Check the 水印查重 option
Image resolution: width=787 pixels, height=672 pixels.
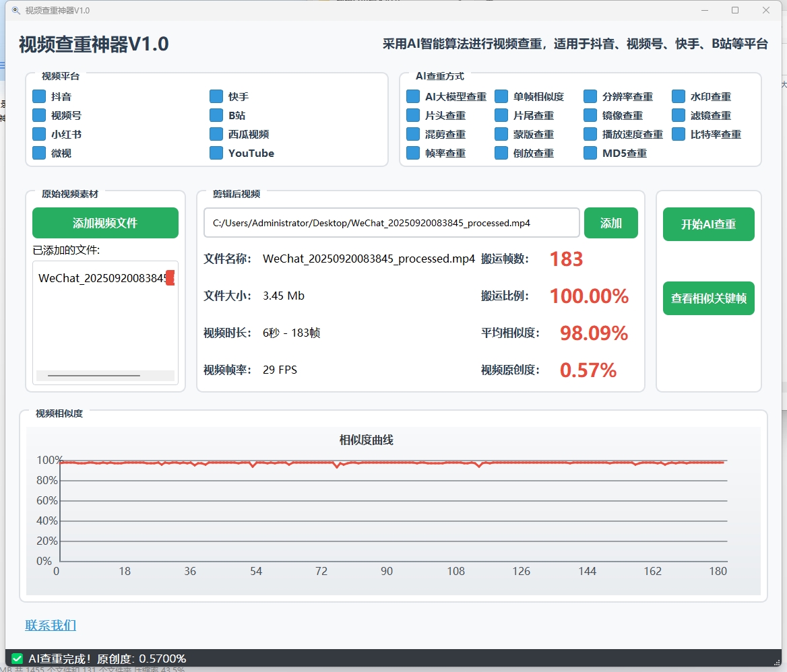[x=678, y=96]
